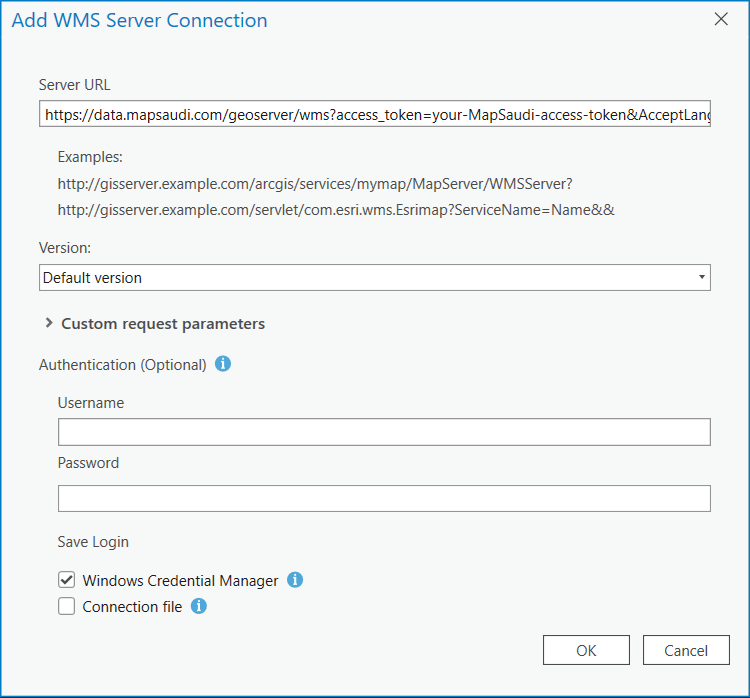
Task: Close the Add WMS Server Connection dialog
Action: pos(721,19)
